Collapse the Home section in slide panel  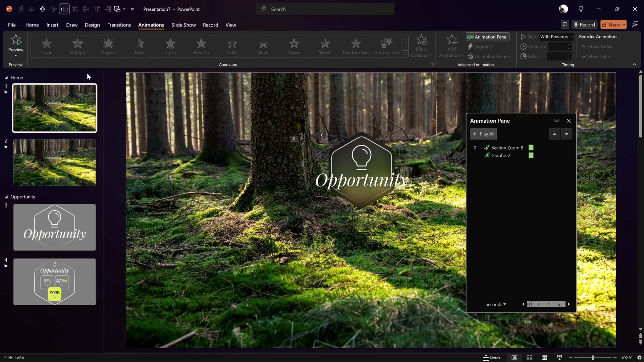(6, 78)
